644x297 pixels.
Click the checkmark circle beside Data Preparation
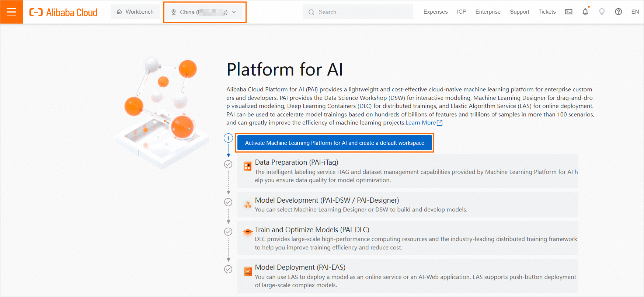(228, 164)
